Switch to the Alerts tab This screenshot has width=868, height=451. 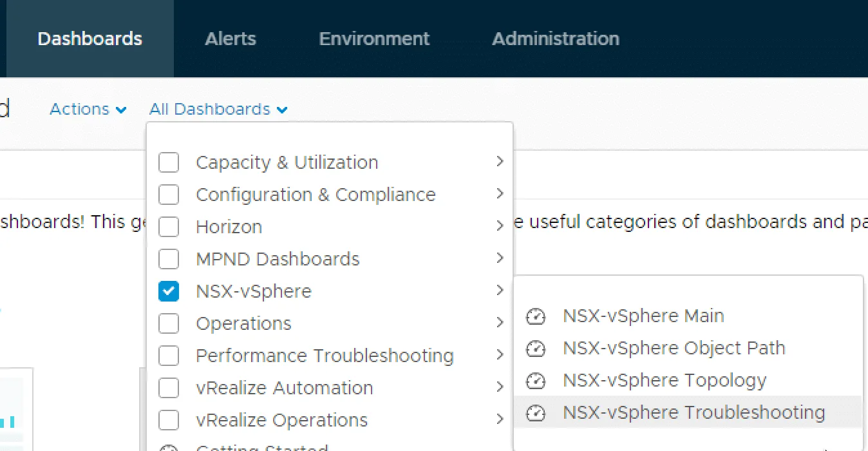[231, 39]
